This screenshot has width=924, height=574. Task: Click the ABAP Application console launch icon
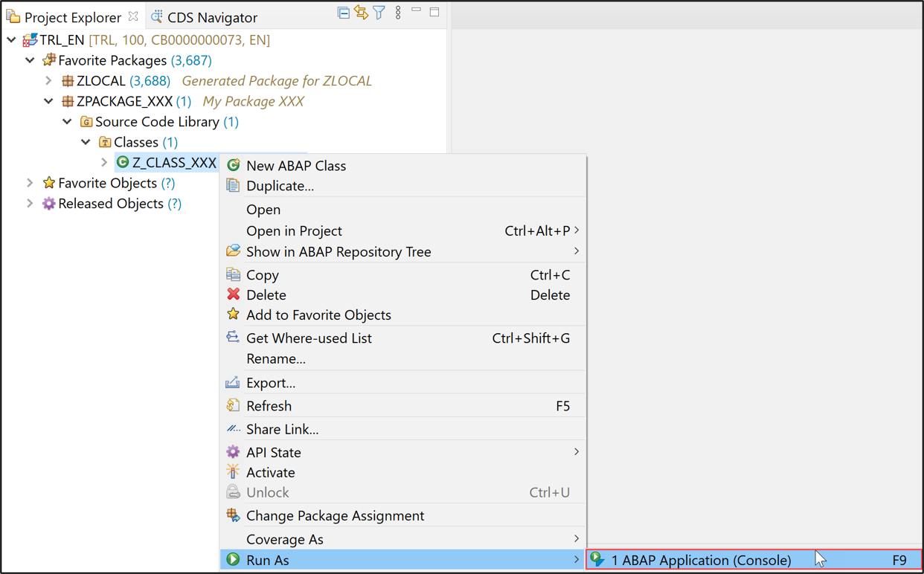click(x=597, y=559)
